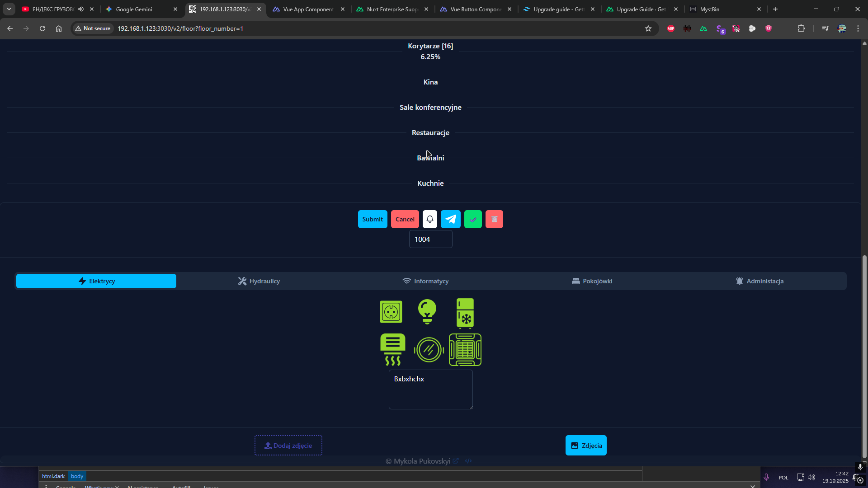Select the hand dryer icon
This screenshot has width=868, height=488.
[x=392, y=349]
